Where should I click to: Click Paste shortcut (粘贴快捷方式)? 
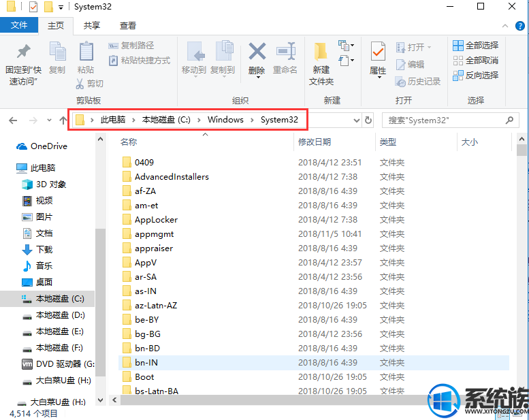click(x=140, y=61)
